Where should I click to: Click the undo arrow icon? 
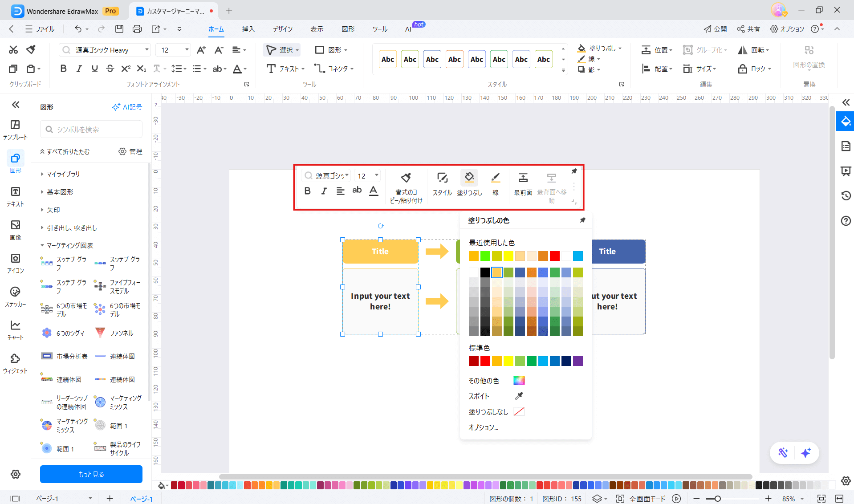point(78,29)
